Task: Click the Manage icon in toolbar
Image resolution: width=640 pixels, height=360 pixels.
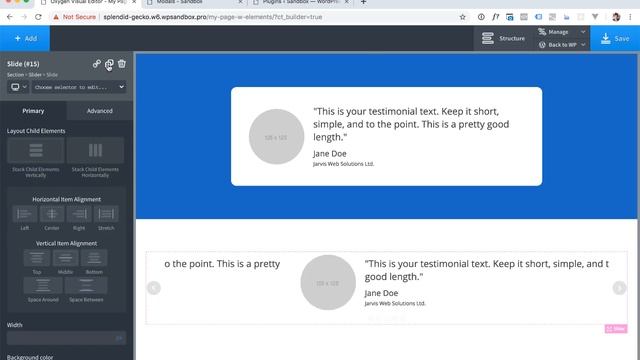Action: (x=542, y=32)
